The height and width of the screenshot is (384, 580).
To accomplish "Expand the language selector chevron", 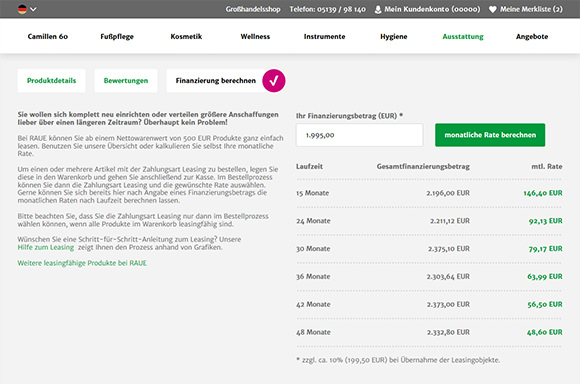I will pos(33,9).
